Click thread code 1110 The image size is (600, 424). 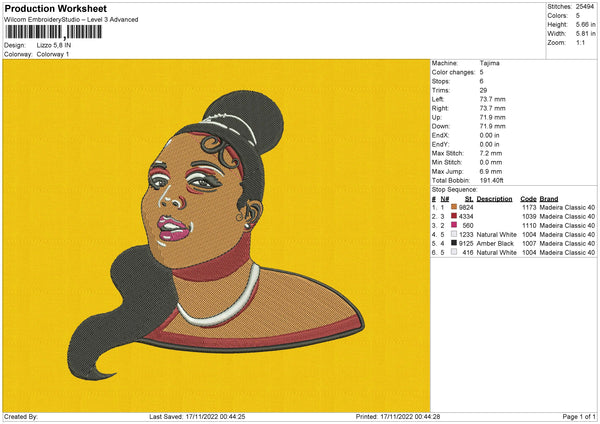[529, 225]
